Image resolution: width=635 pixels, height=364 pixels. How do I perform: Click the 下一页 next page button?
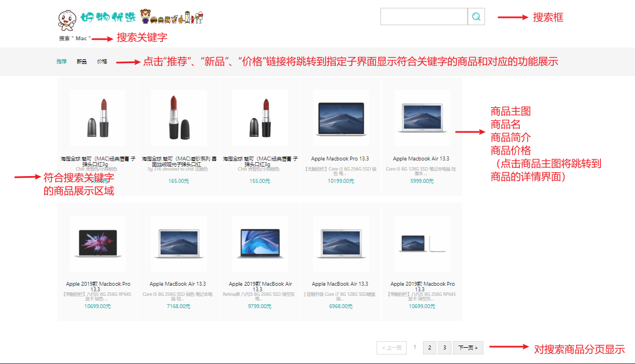pos(468,347)
